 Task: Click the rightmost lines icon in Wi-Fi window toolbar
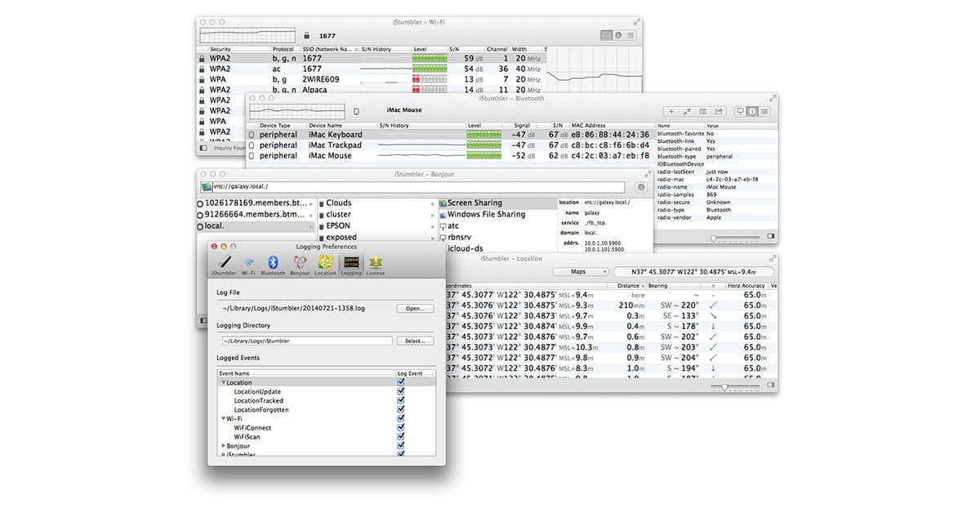(x=629, y=35)
